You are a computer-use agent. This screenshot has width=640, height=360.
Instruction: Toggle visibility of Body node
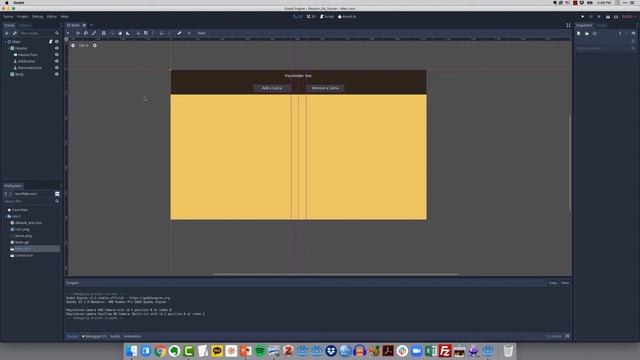click(57, 74)
